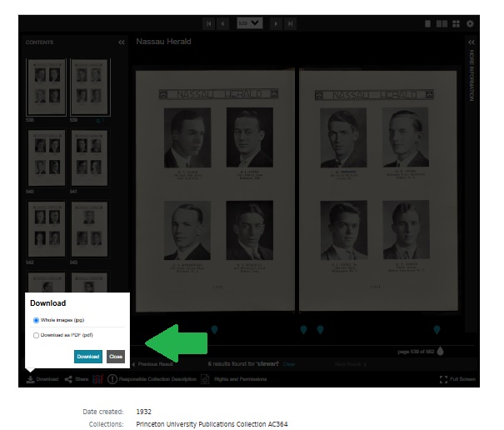Click the IIIF logo icon
Screen dimensions: 504x430
[97, 379]
